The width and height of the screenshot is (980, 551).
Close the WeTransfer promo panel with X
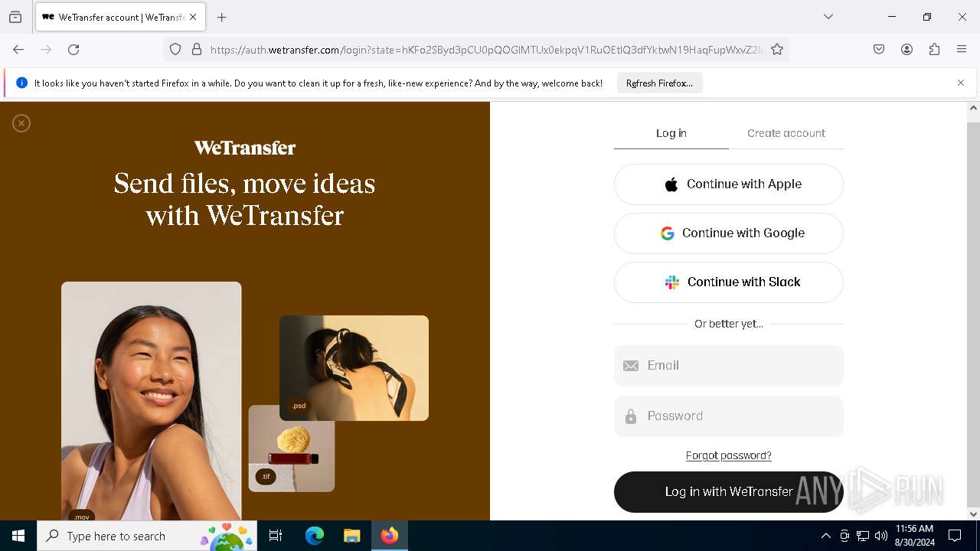21,123
